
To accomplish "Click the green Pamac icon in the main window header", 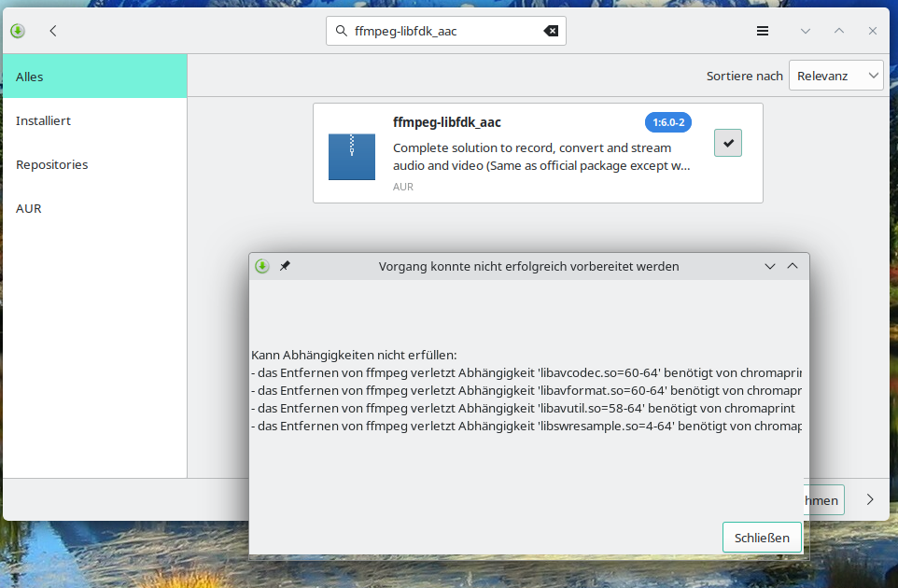I will (18, 31).
